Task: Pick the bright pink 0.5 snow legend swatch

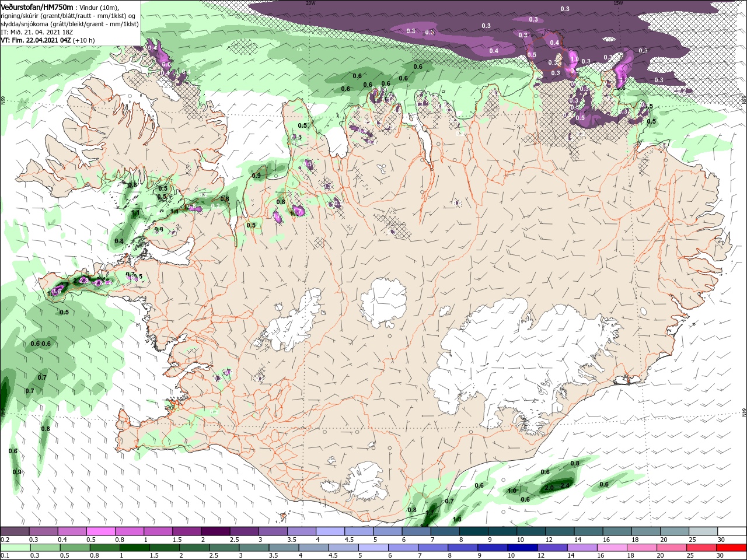Action: 101,531
